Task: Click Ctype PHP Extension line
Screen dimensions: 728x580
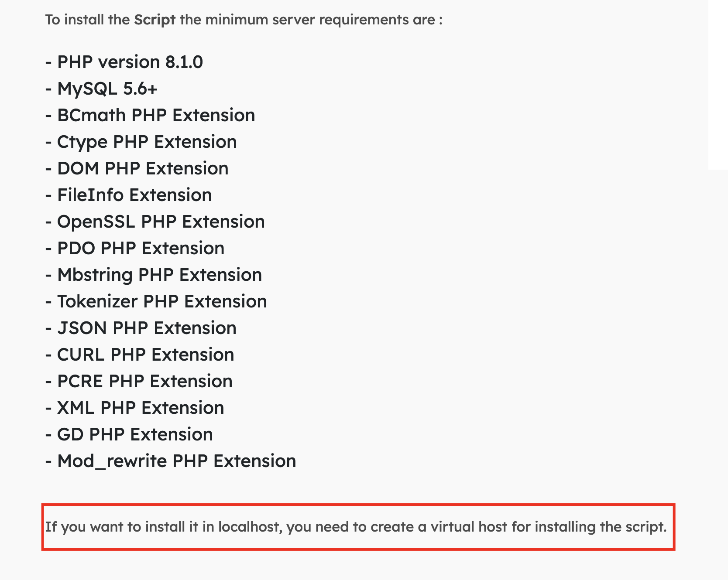Action: [x=141, y=142]
